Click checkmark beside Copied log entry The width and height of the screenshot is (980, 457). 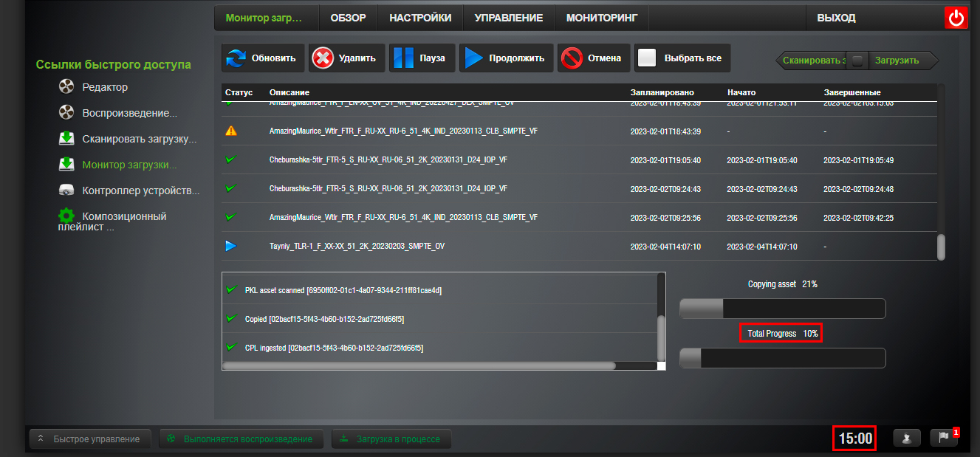pyautogui.click(x=231, y=318)
